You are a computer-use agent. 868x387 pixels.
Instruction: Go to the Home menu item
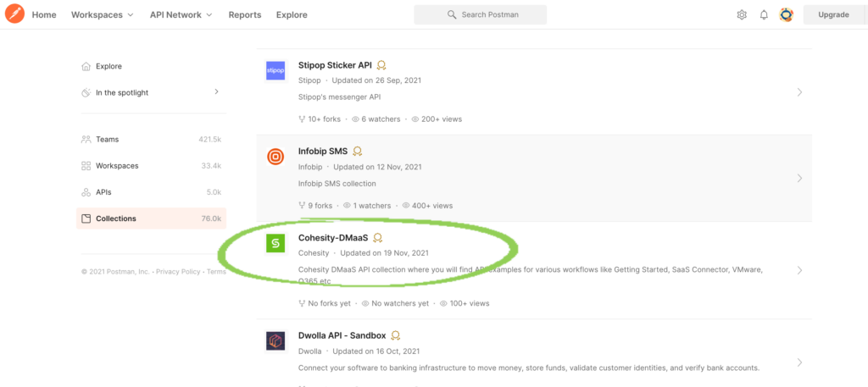point(44,14)
